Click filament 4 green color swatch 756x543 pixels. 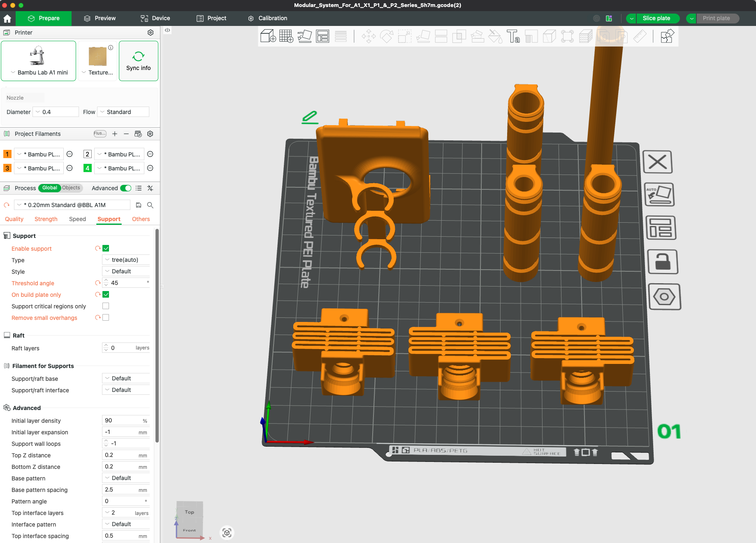coord(88,168)
